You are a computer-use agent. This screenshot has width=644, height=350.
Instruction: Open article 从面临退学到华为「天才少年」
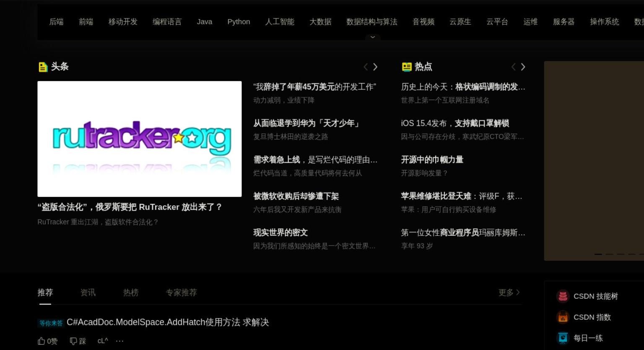(x=307, y=123)
